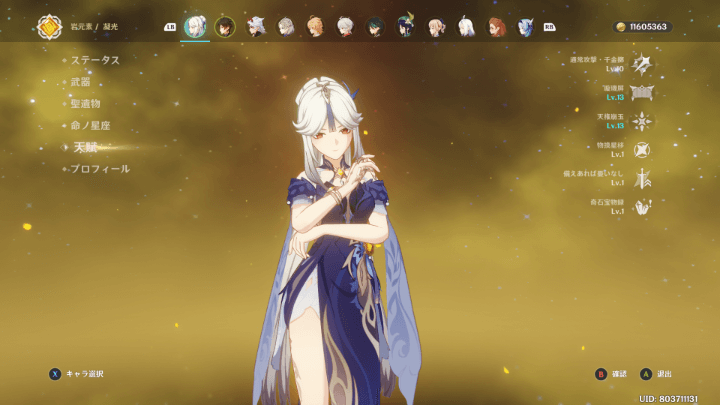Click the 璇璣屏 Lv.13 talent label
This screenshot has width=720, height=405.
(614, 93)
